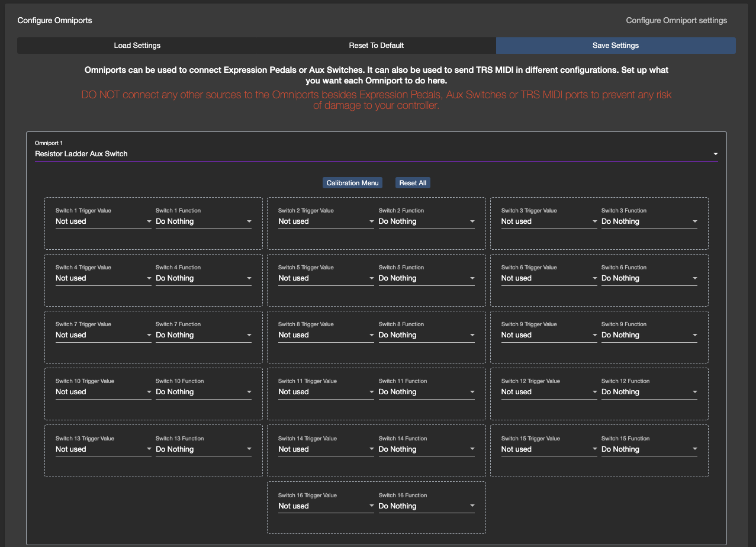
Task: Open Switch 1 Function dropdown
Action: point(203,221)
